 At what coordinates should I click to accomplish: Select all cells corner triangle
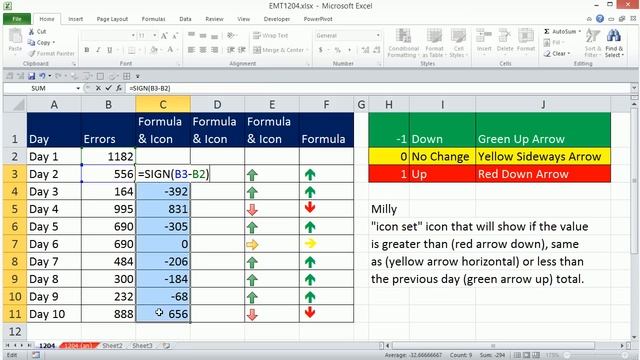[x=16, y=104]
